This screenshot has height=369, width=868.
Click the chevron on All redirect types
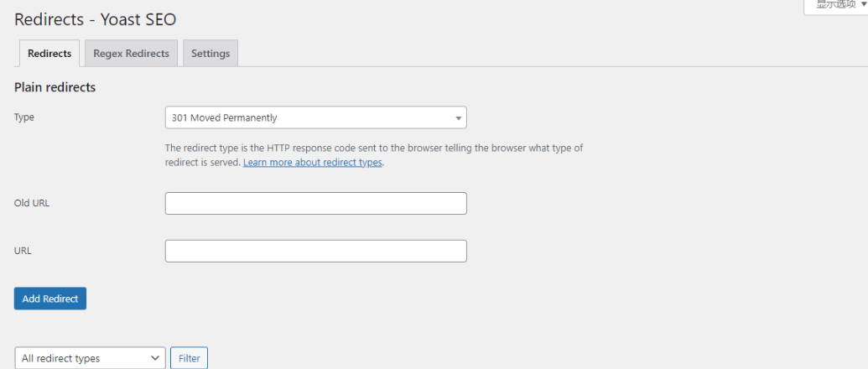coord(155,358)
